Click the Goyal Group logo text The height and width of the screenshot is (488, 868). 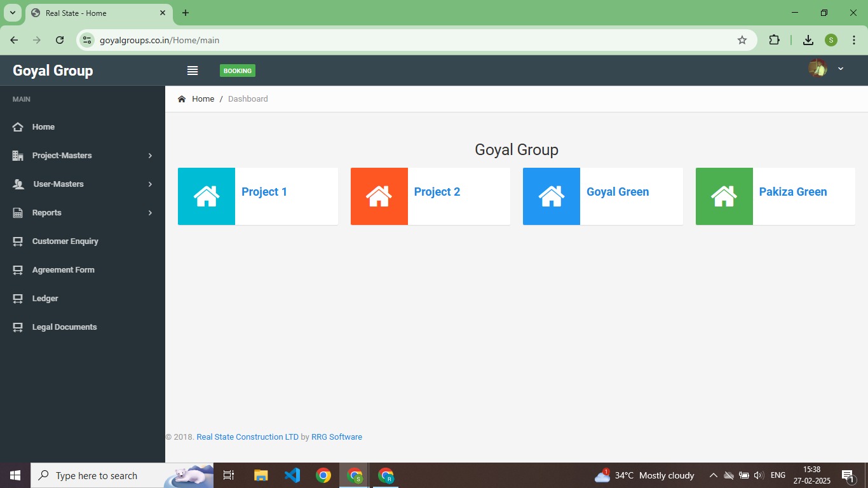pyautogui.click(x=53, y=71)
